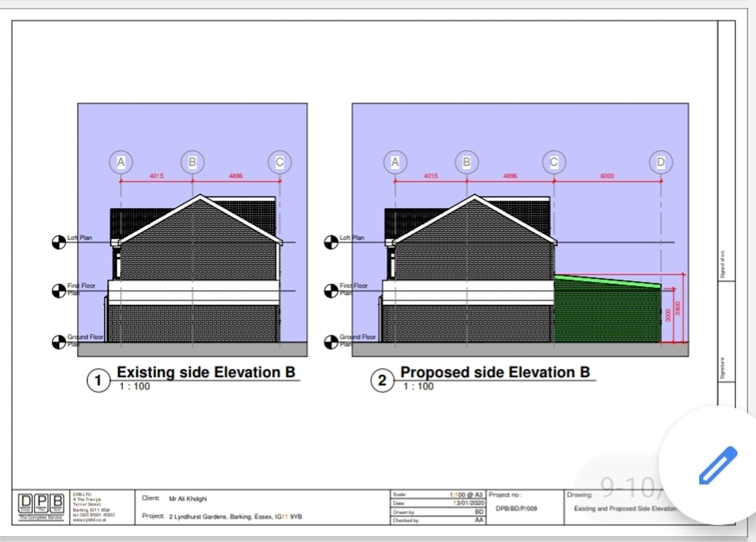Click the circled view number 2
This screenshot has width=756, height=542.
382,380
